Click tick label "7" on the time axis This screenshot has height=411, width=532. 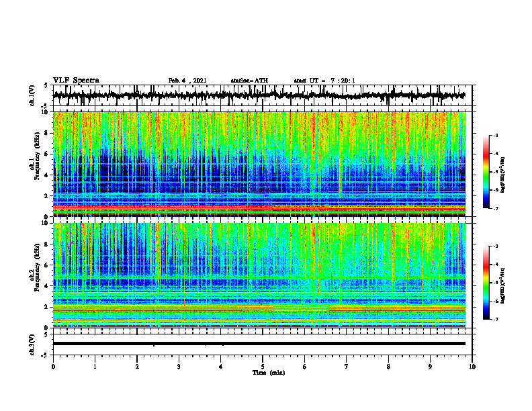pos(347,367)
